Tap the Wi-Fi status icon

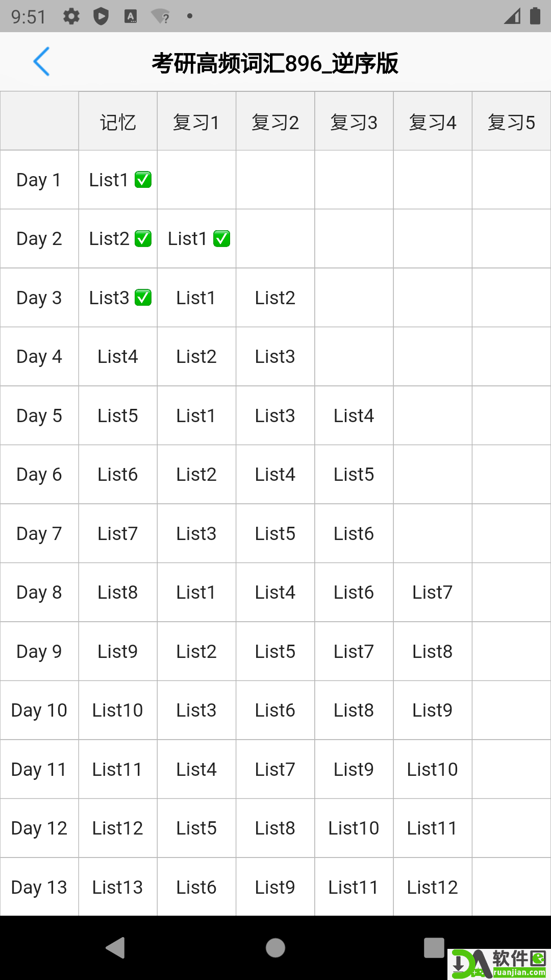[161, 16]
